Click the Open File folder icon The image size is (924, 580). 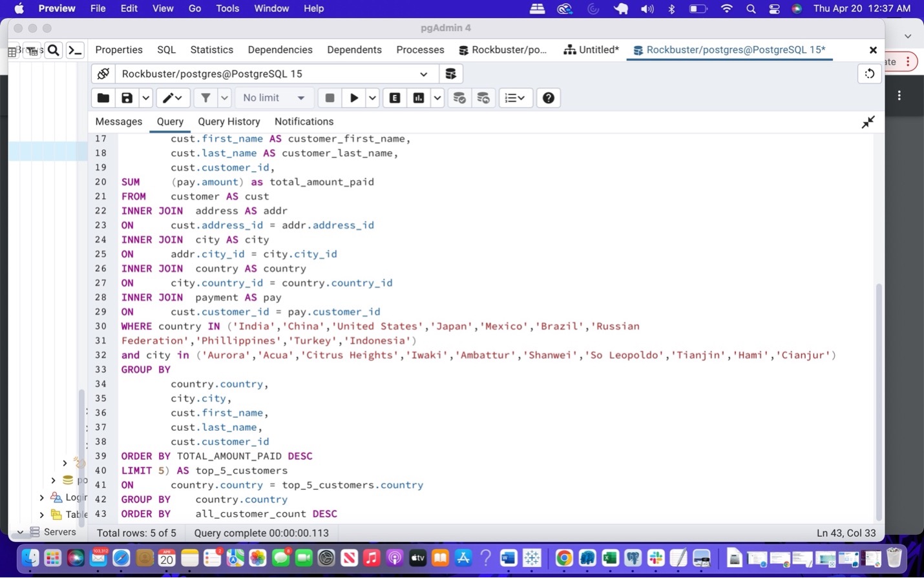103,98
